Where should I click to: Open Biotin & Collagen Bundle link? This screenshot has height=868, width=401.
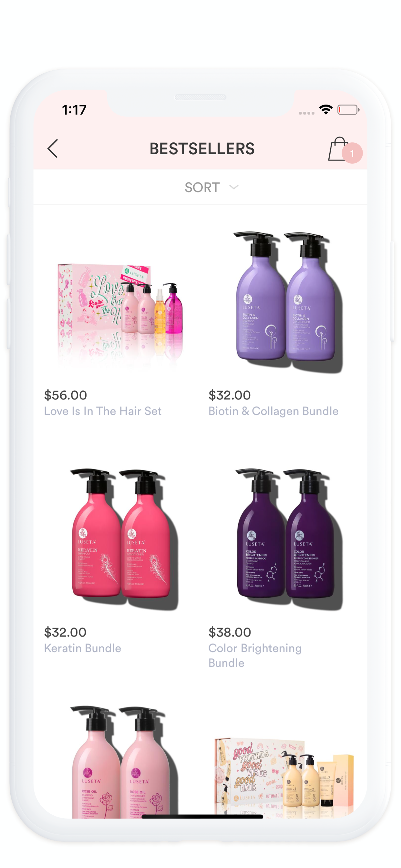(x=273, y=411)
